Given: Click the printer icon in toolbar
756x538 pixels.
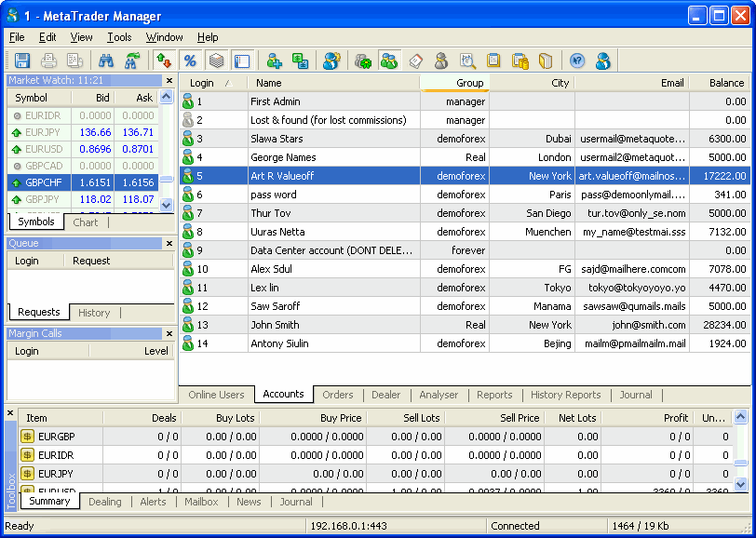Looking at the screenshot, I should point(48,61).
